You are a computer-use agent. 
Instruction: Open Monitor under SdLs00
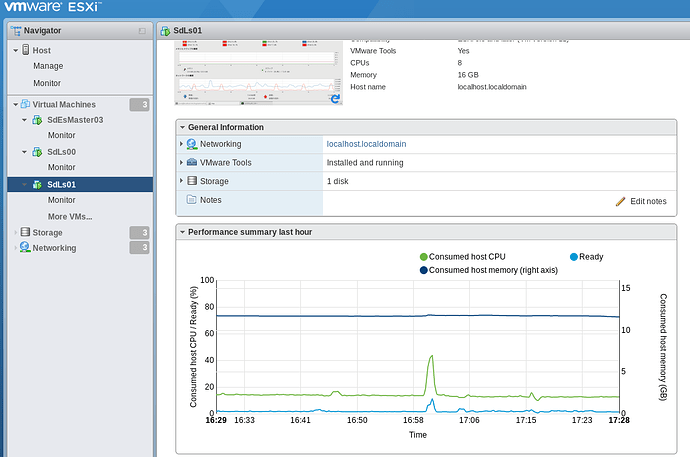pyautogui.click(x=62, y=167)
